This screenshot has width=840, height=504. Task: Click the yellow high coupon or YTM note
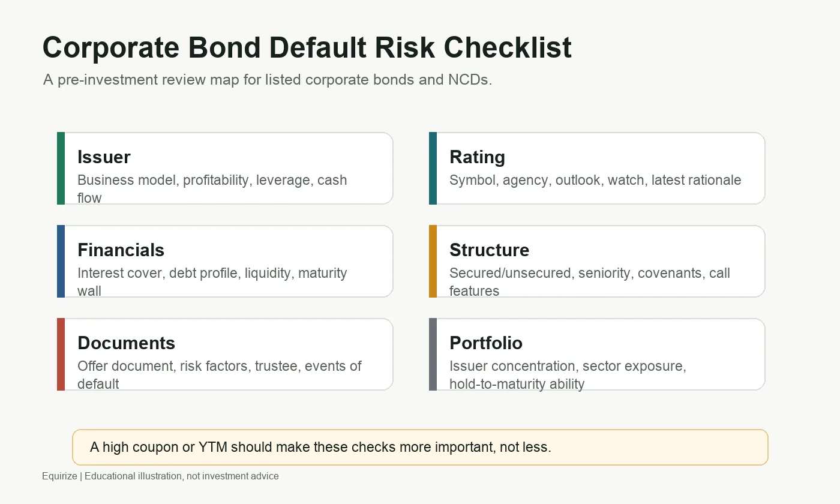[x=420, y=447]
